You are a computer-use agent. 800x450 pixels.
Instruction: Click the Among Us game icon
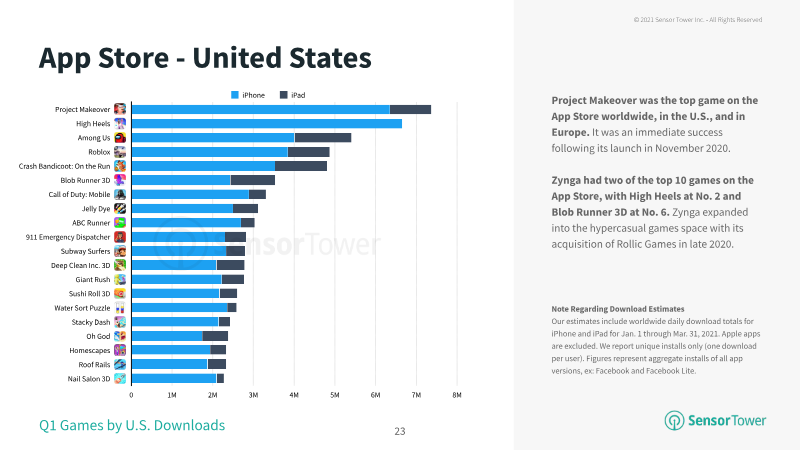click(x=120, y=138)
